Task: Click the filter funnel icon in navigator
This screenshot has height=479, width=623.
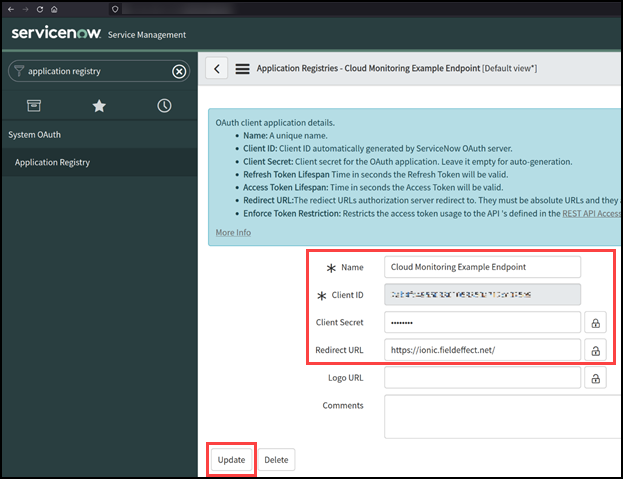Action: [x=19, y=71]
